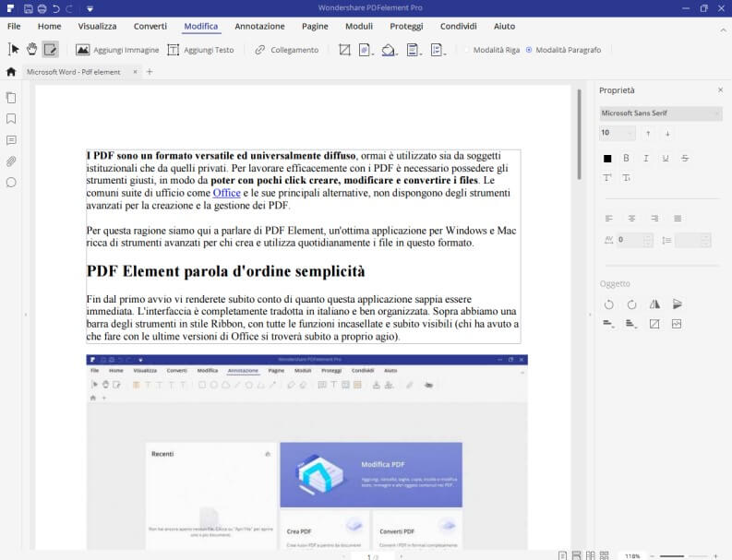This screenshot has width=732, height=560.
Task: Click the Collegamento link tool
Action: click(287, 50)
